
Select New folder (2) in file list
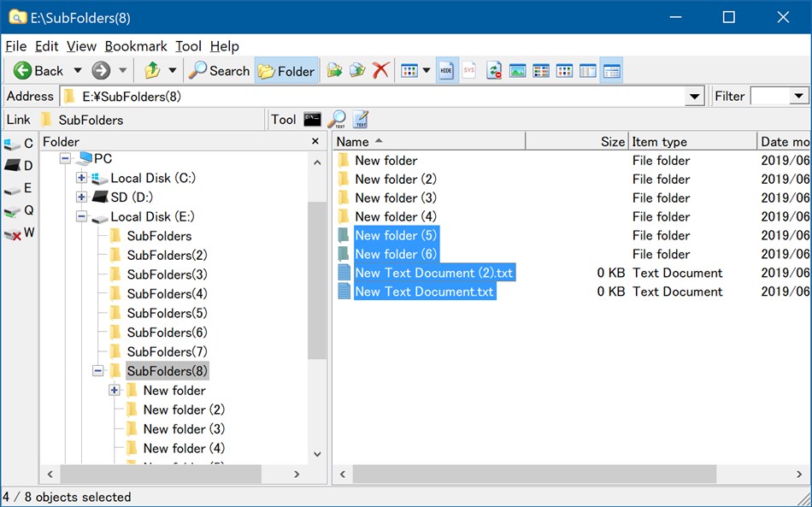click(x=395, y=180)
